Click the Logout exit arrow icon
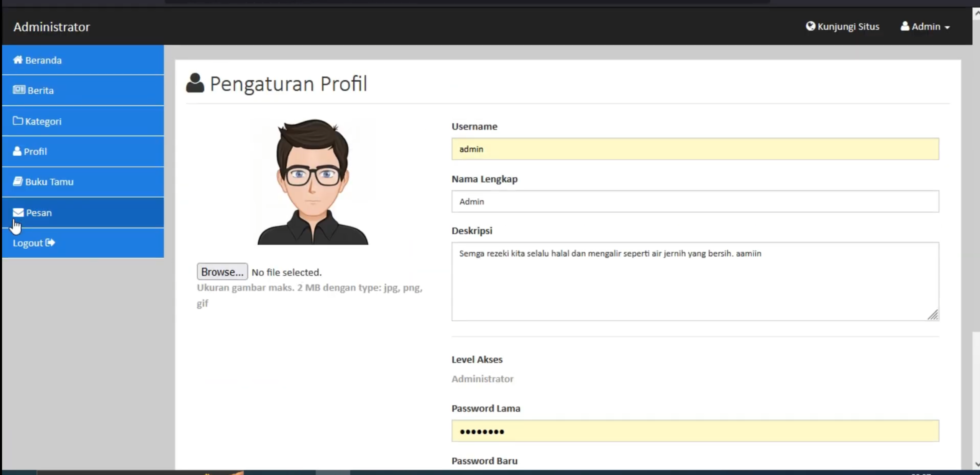The height and width of the screenshot is (475, 980). (x=50, y=242)
